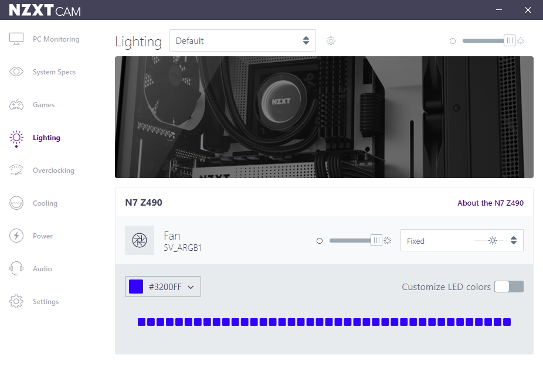Click the PC Monitoring monitor icon

point(16,39)
